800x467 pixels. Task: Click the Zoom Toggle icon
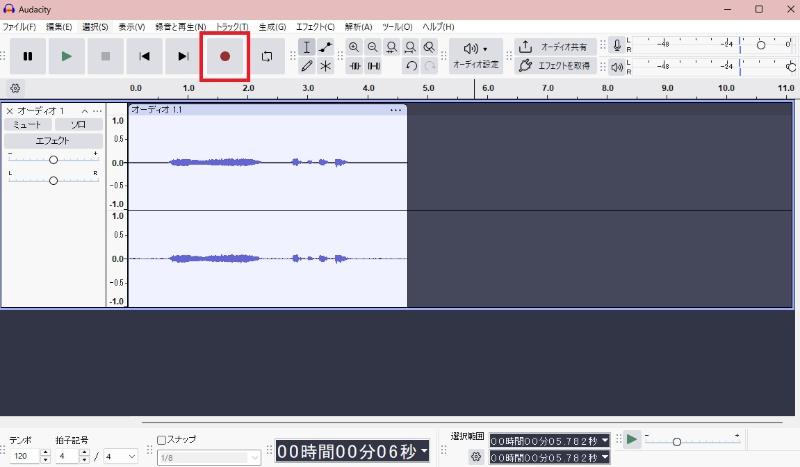tap(429, 47)
